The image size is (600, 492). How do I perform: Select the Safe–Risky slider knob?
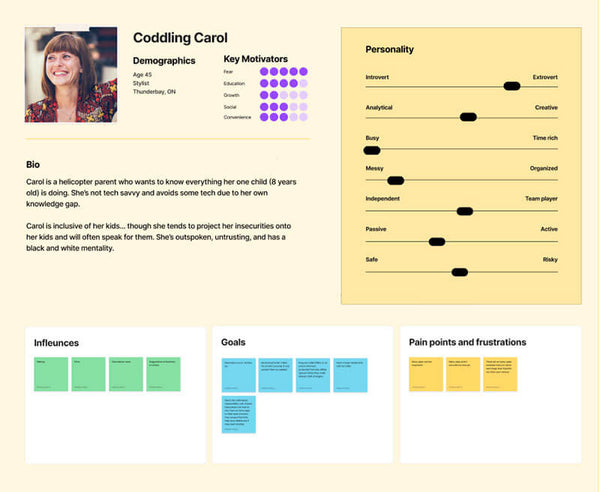[459, 272]
